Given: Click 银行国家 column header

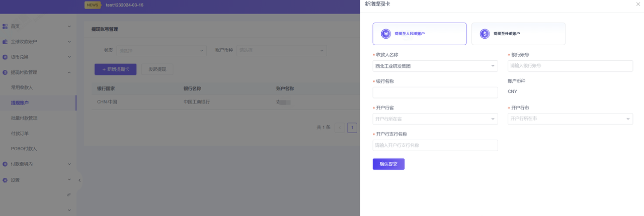Looking at the screenshot, I should (106, 89).
